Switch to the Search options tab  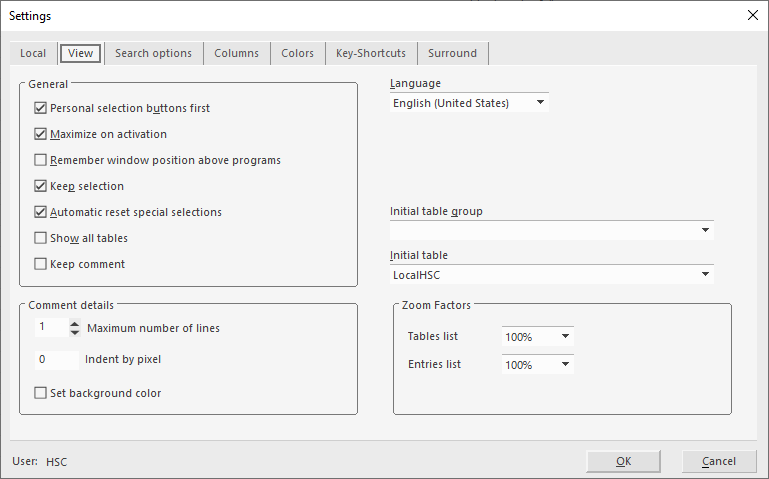coord(153,53)
